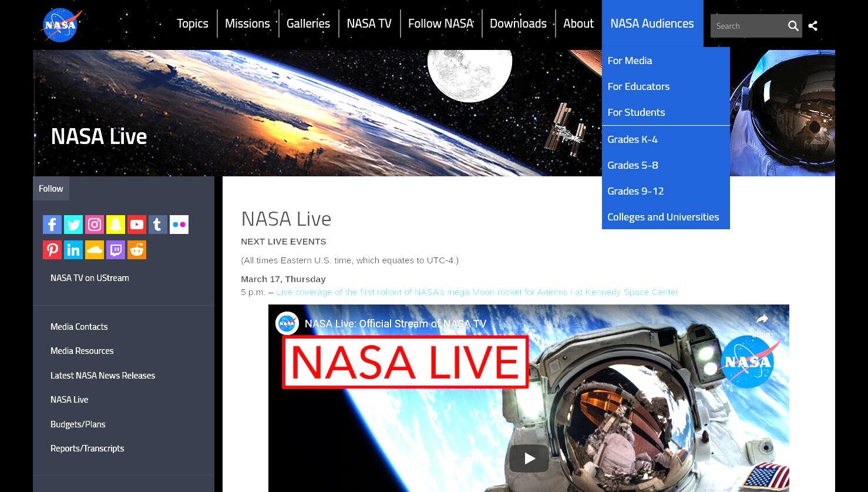Open Twitch follow icon
The image size is (868, 492).
116,250
